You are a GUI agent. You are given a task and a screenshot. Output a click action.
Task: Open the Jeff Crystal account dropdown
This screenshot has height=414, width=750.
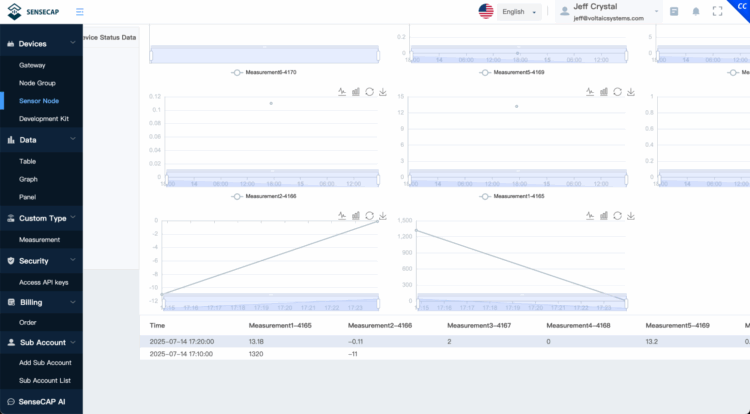[x=609, y=12]
